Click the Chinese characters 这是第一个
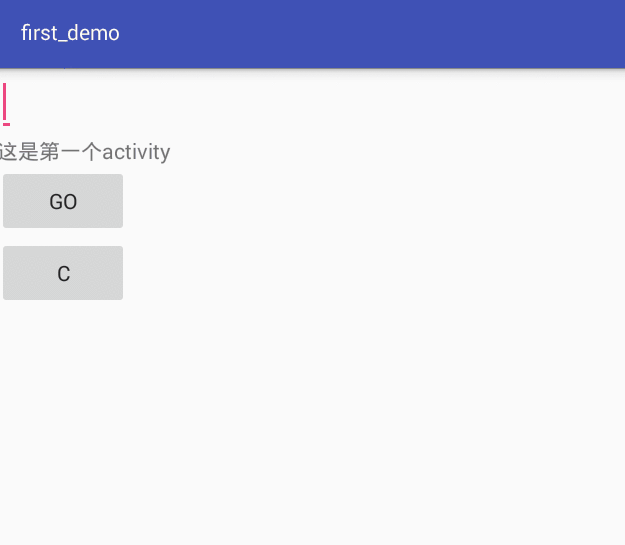The image size is (625, 545). click(51, 152)
